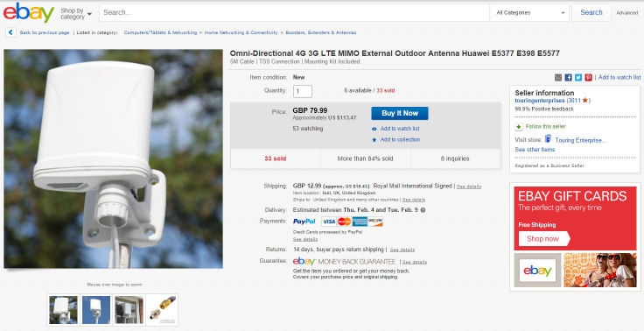Image resolution: width=644 pixels, height=331 pixels.
Task: Expand All Categories dropdown
Action: click(529, 13)
